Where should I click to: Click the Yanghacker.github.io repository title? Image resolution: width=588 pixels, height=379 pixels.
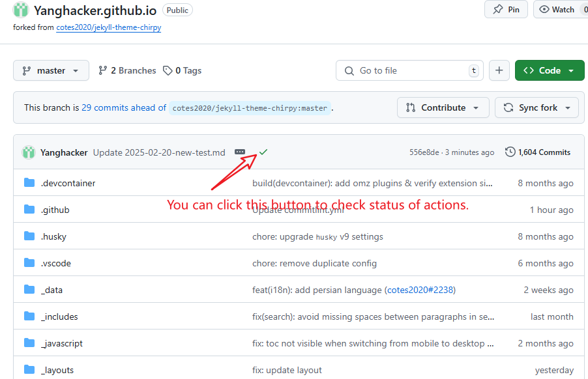tap(95, 10)
